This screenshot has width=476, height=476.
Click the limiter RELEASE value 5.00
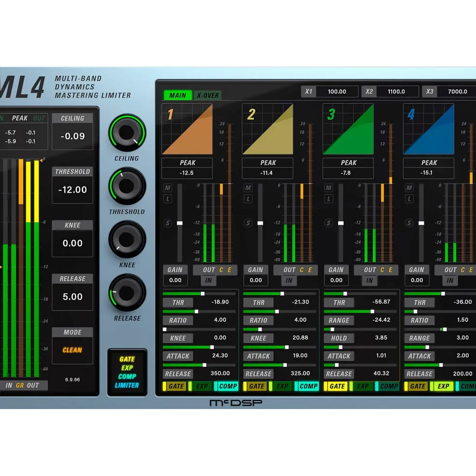pos(73,297)
